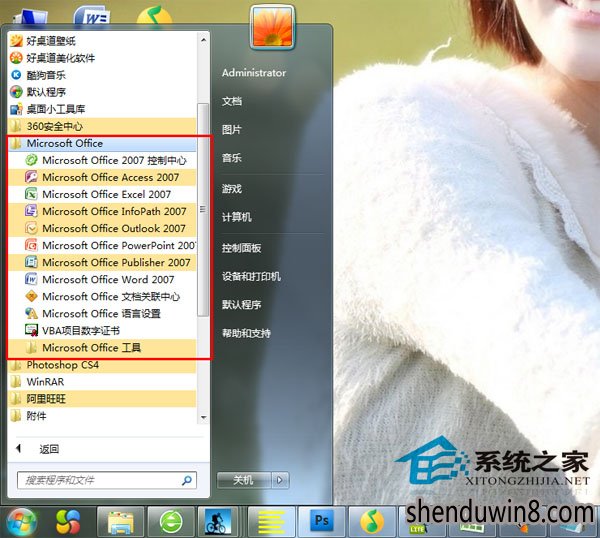Click the Photoshop taskbar icon
The image size is (600, 538).
[321, 521]
